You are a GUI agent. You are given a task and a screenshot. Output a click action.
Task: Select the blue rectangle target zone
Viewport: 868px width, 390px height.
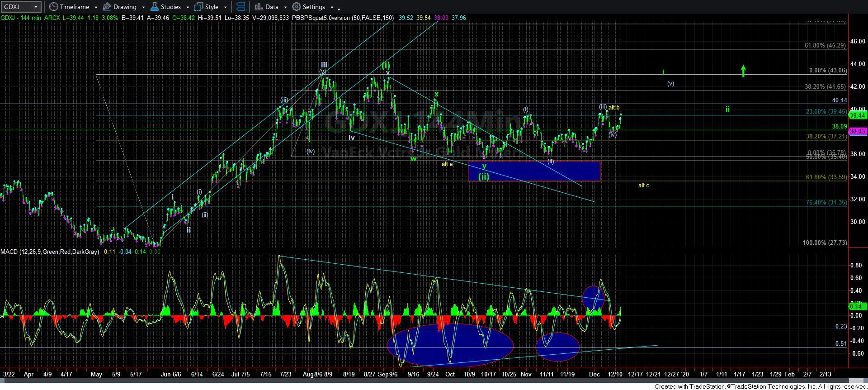click(x=534, y=171)
